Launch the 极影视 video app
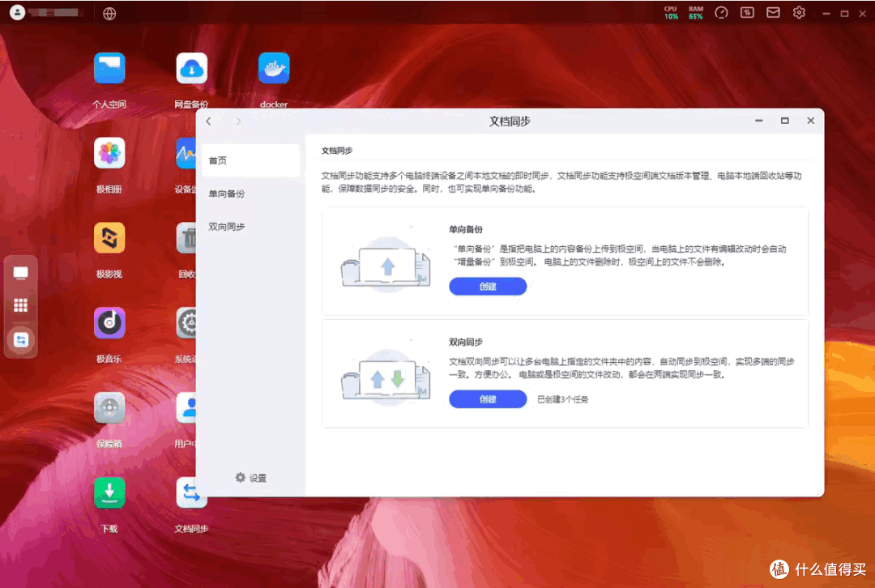 [109, 238]
